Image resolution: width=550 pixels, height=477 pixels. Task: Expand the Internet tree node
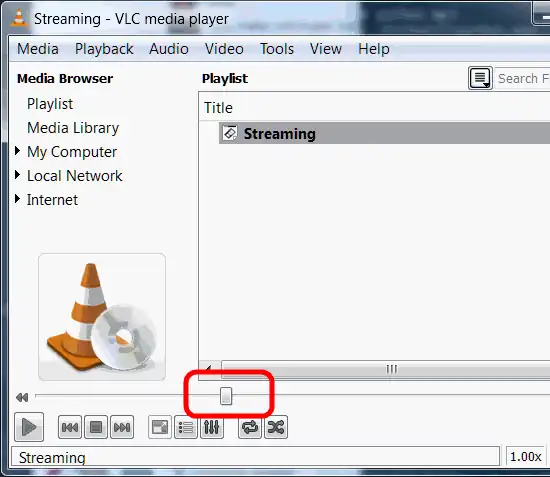point(18,199)
